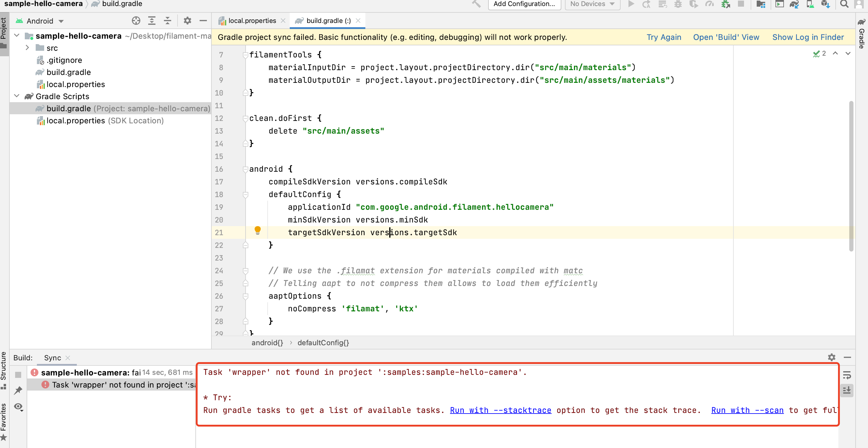Click Select Opened File crosshair in Project panel
This screenshot has height=448, width=868.
pyautogui.click(x=136, y=21)
